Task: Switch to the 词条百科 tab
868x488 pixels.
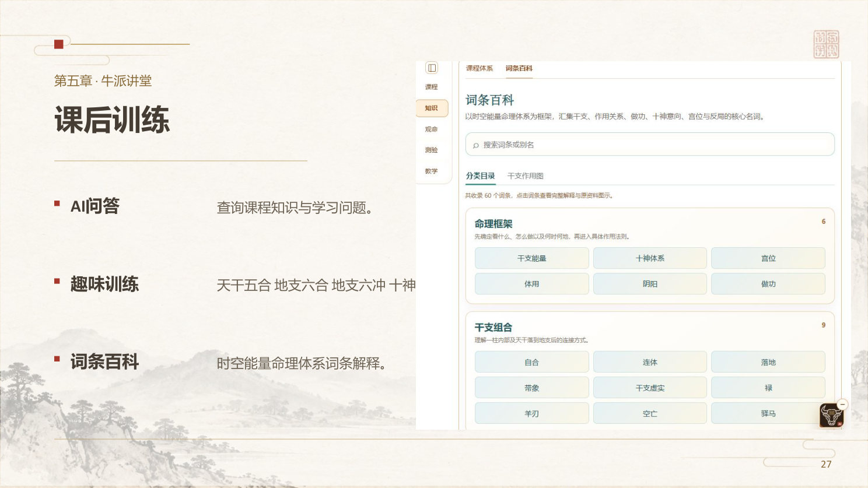Action: [x=519, y=68]
